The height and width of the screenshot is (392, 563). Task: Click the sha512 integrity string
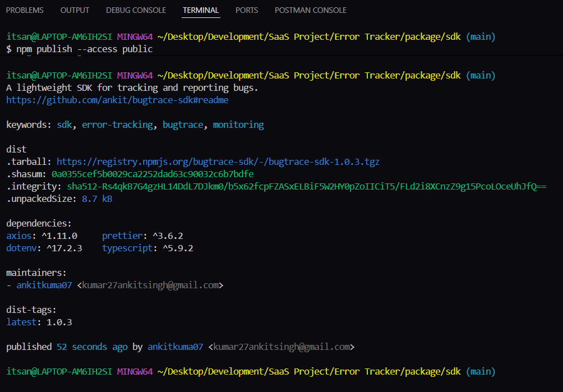tap(307, 187)
